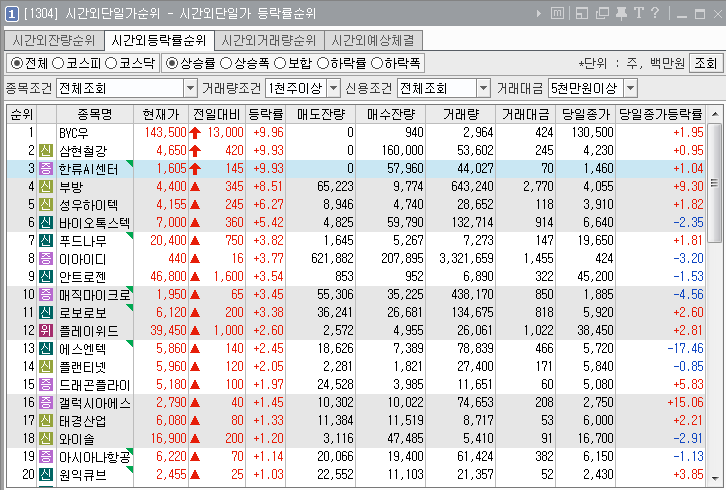
Task: Select the 원익큐브 stock name
Action: [x=83, y=475]
